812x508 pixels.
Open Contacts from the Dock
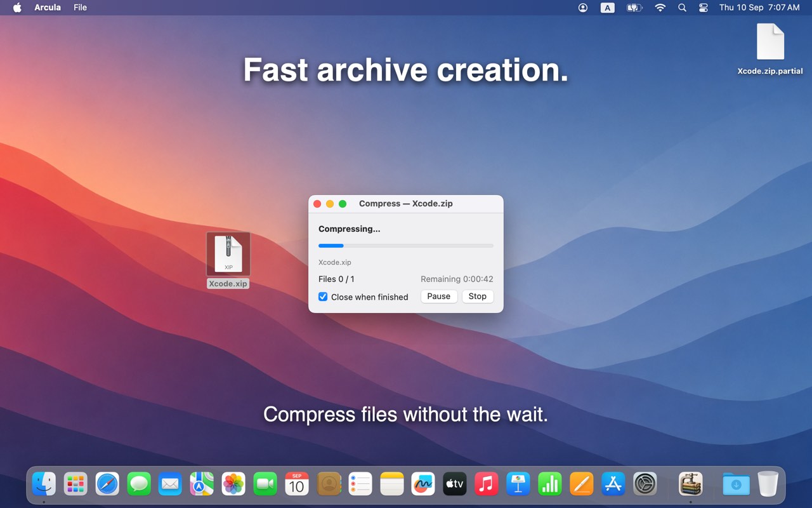click(x=329, y=485)
